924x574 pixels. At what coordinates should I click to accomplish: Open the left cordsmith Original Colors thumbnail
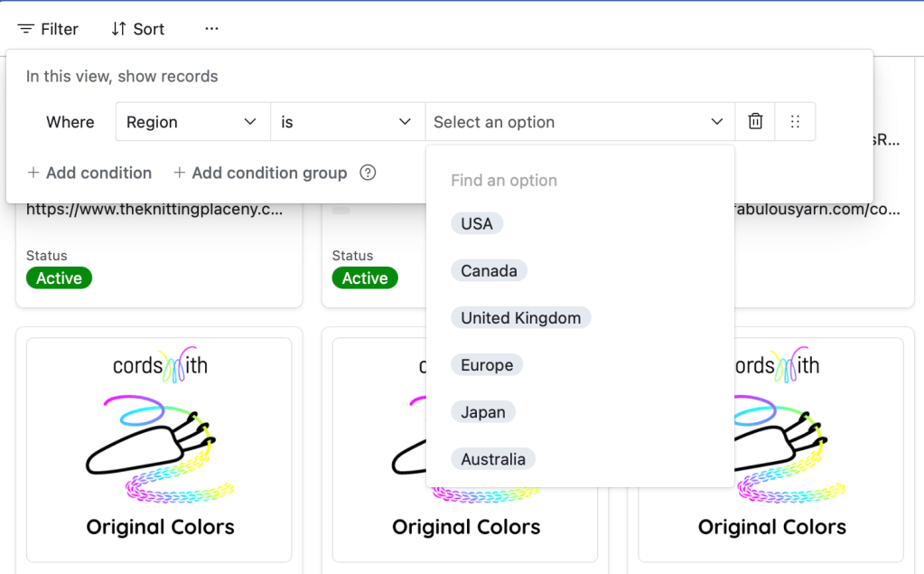159,449
